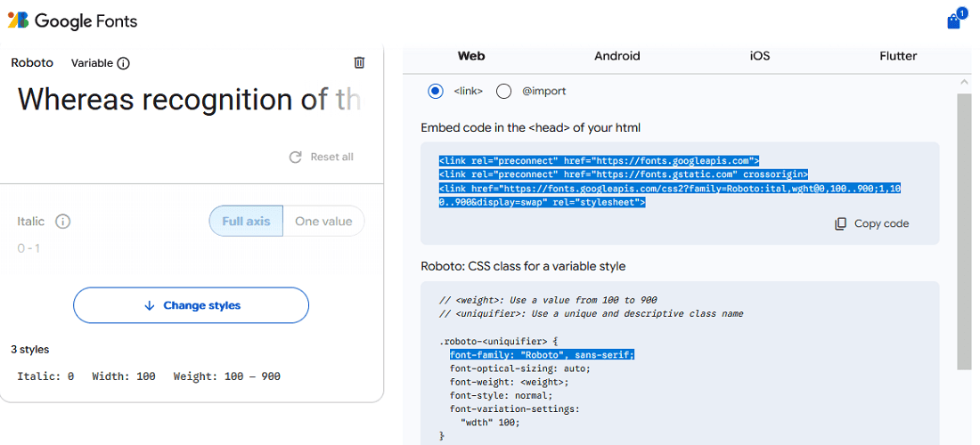The width and height of the screenshot is (980, 445).
Task: Click the Italic axis info icon
Action: point(62,222)
